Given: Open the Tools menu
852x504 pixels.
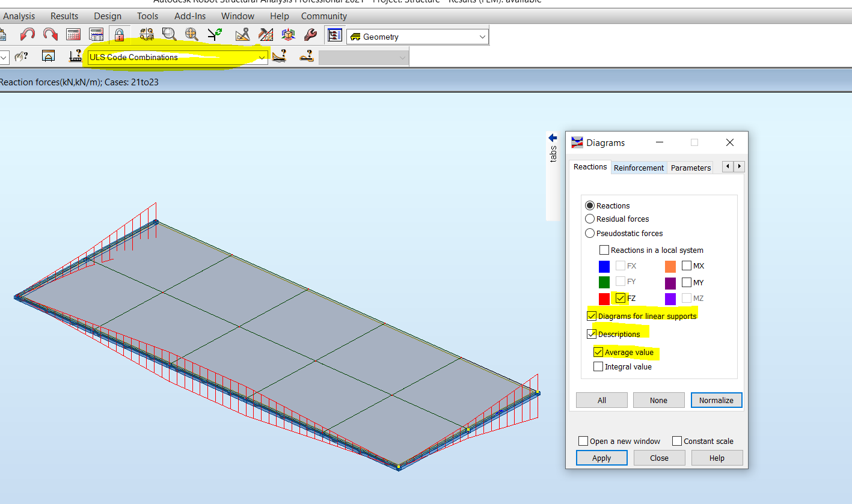Looking at the screenshot, I should 147,16.
